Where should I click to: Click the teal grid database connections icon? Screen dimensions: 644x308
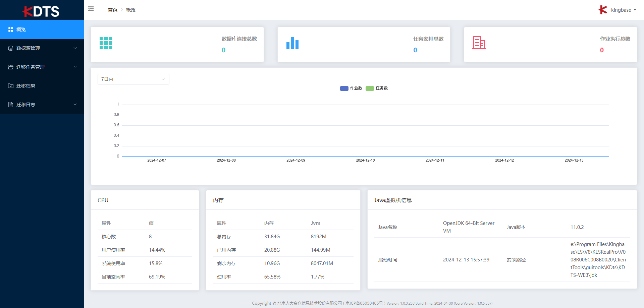(x=106, y=43)
